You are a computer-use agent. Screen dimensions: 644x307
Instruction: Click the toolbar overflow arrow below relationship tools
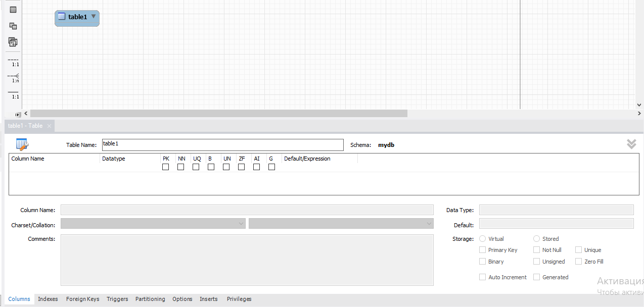(x=18, y=115)
